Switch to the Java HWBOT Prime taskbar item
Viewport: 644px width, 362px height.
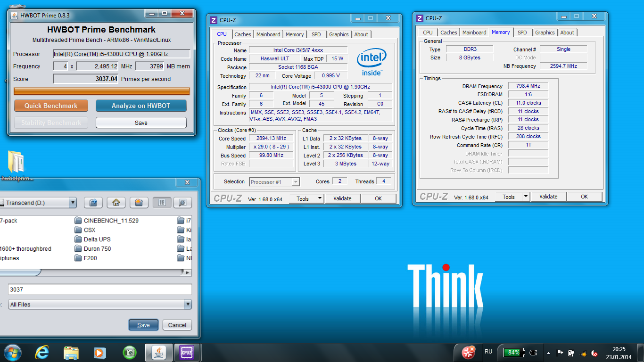click(x=158, y=353)
